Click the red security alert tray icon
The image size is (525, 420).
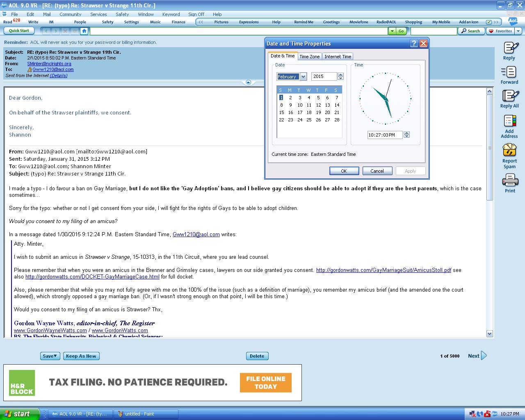[x=487, y=414]
